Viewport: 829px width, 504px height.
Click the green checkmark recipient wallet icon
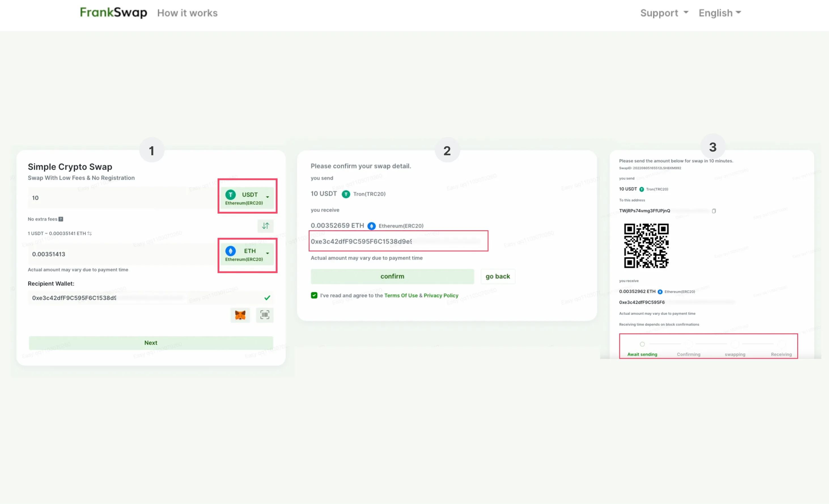tap(268, 297)
